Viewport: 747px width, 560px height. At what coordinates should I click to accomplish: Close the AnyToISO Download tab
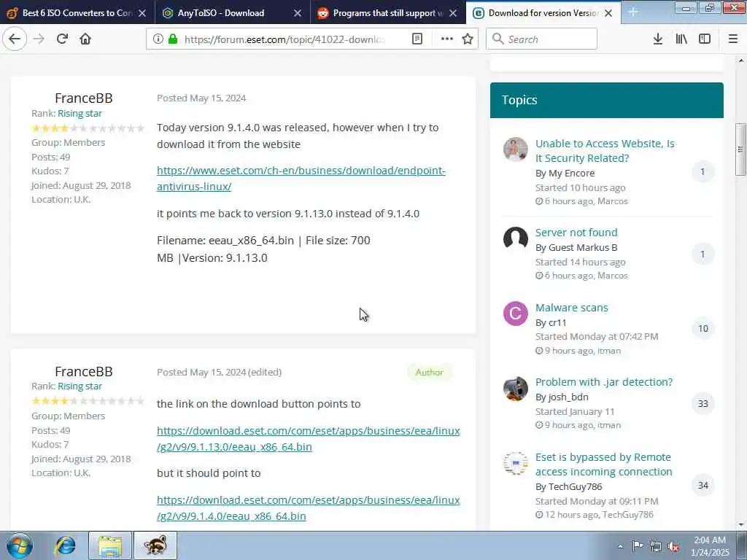click(x=298, y=13)
